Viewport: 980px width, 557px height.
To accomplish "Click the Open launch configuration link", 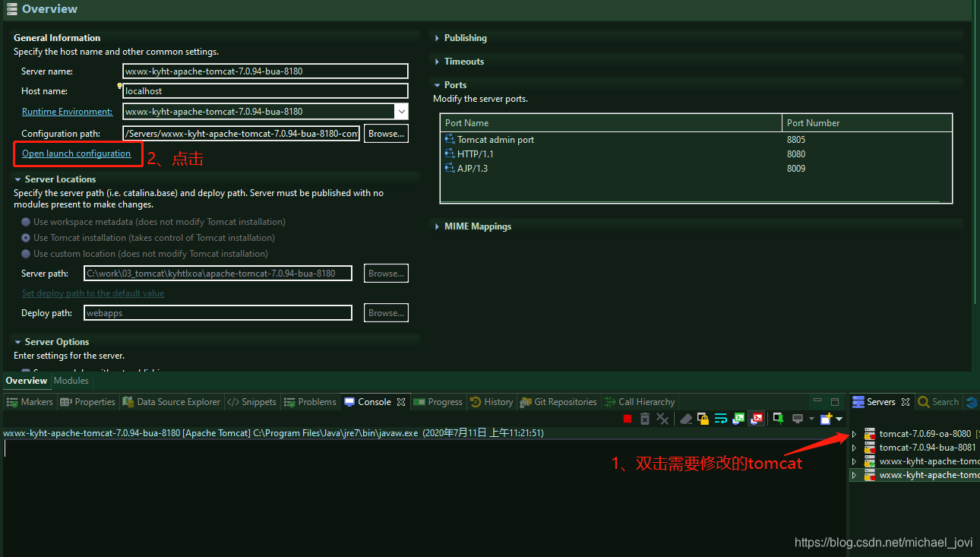I will coord(76,153).
